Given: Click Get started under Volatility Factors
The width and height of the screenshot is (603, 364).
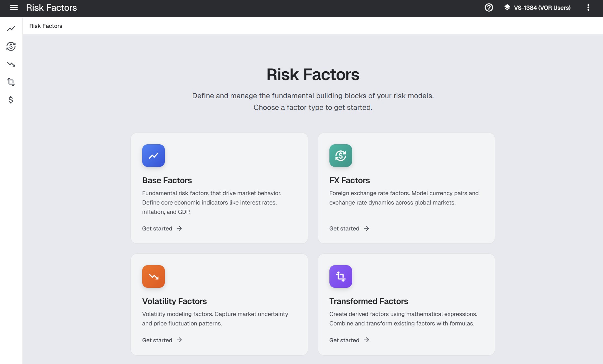Looking at the screenshot, I should pos(162,340).
